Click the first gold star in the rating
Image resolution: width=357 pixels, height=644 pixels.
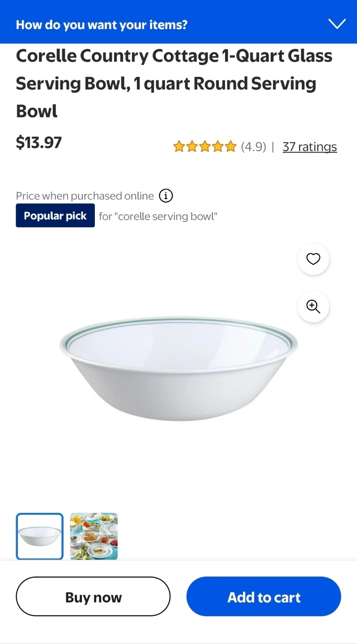point(179,147)
